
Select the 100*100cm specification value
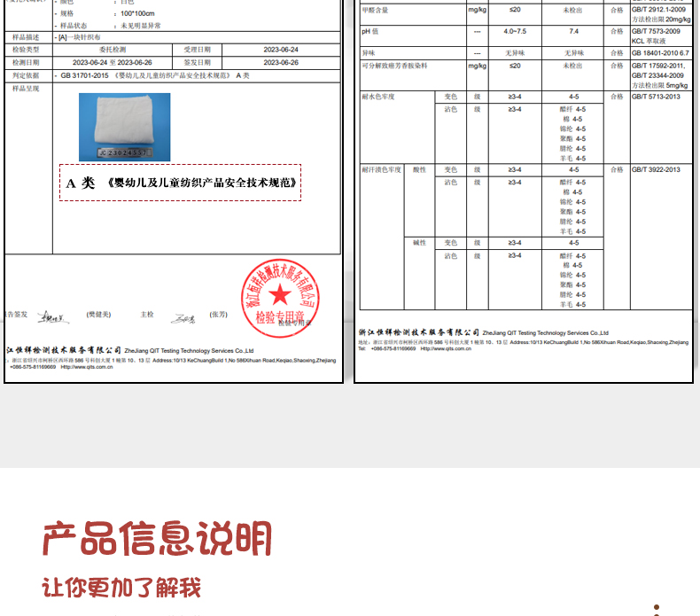[137, 13]
